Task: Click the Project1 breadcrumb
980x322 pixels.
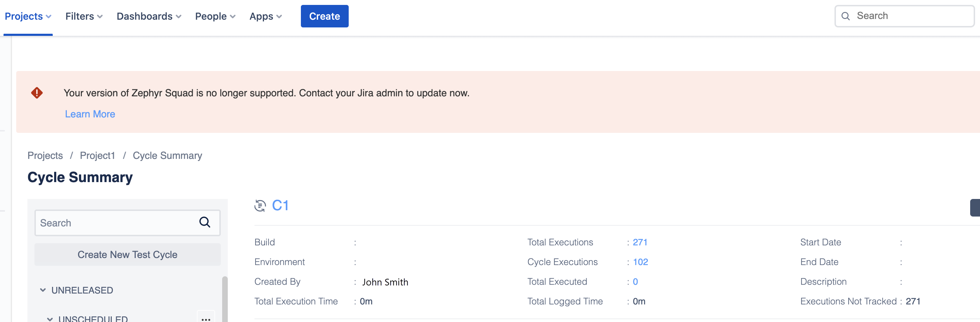Action: coord(97,156)
